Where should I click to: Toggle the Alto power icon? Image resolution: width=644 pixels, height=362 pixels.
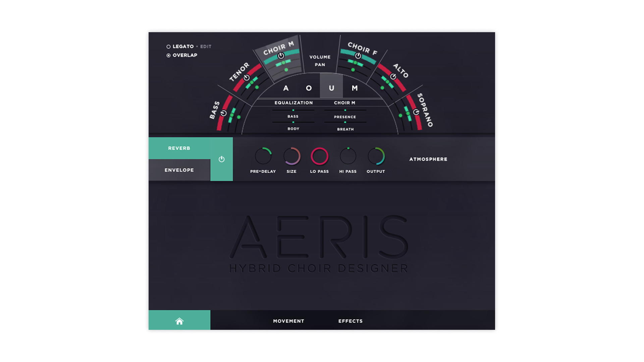tap(393, 77)
